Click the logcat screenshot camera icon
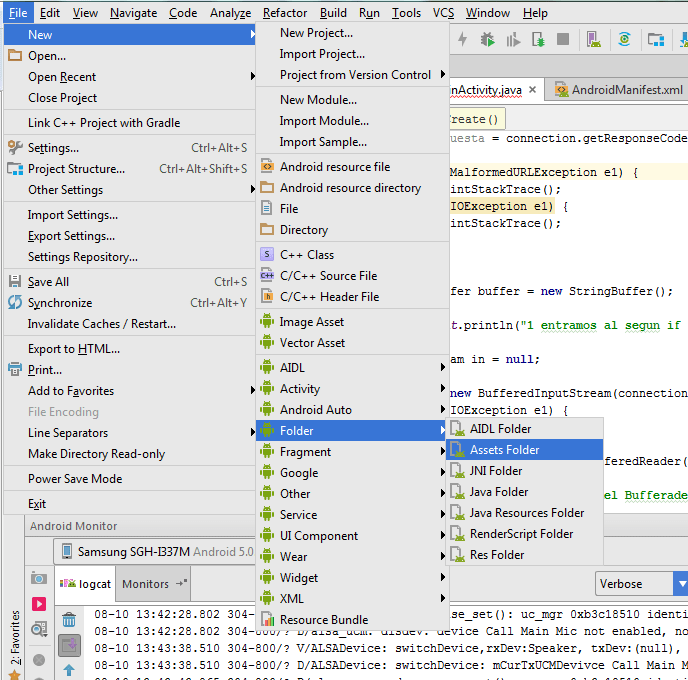688x680 pixels. pos(39,579)
